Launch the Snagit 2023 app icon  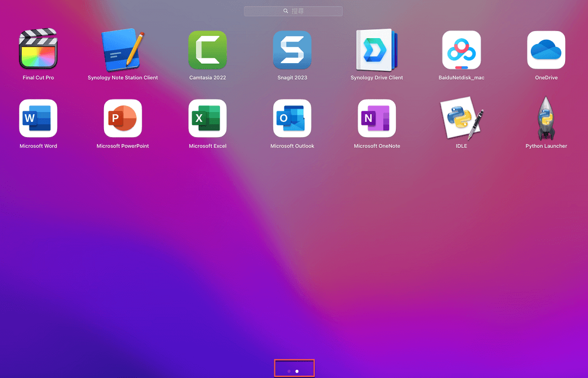pos(292,50)
